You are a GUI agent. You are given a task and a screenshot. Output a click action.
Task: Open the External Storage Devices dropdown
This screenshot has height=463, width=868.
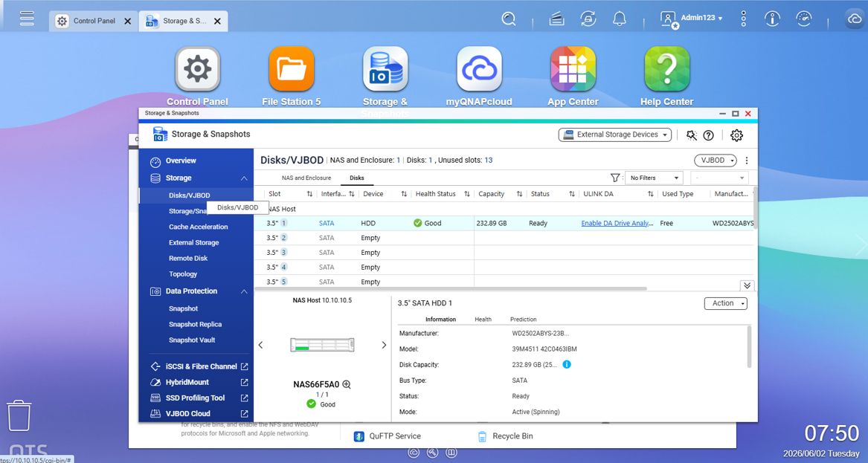tap(614, 135)
